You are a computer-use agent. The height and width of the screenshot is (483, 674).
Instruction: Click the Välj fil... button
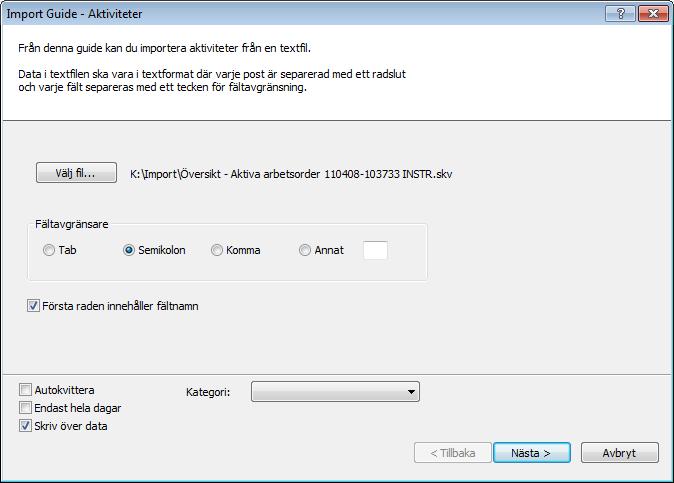pyautogui.click(x=76, y=173)
